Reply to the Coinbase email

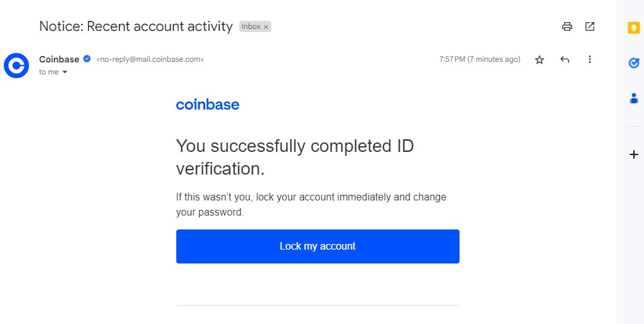[565, 59]
